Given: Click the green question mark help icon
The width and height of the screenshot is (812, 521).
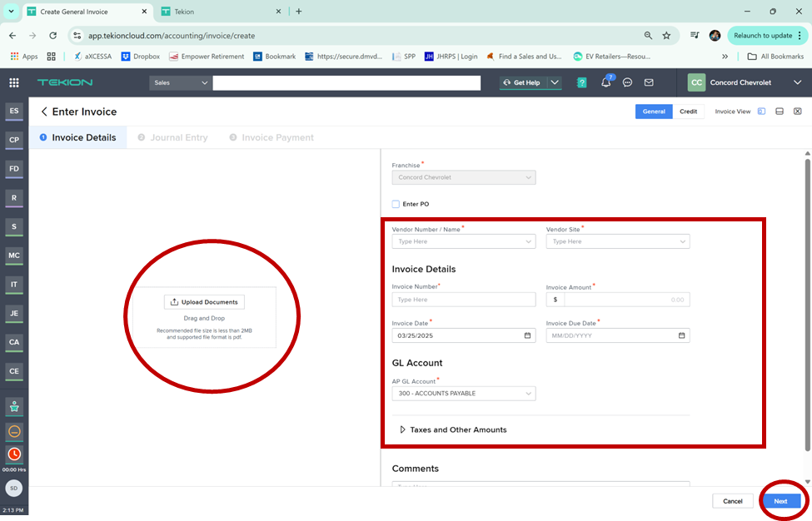Looking at the screenshot, I should pos(581,82).
